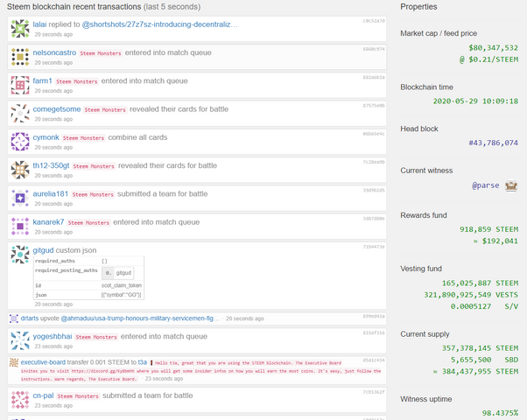This screenshot has height=420, width=527.
Task: Click aurelia181's avatar icon
Action: coord(20,198)
